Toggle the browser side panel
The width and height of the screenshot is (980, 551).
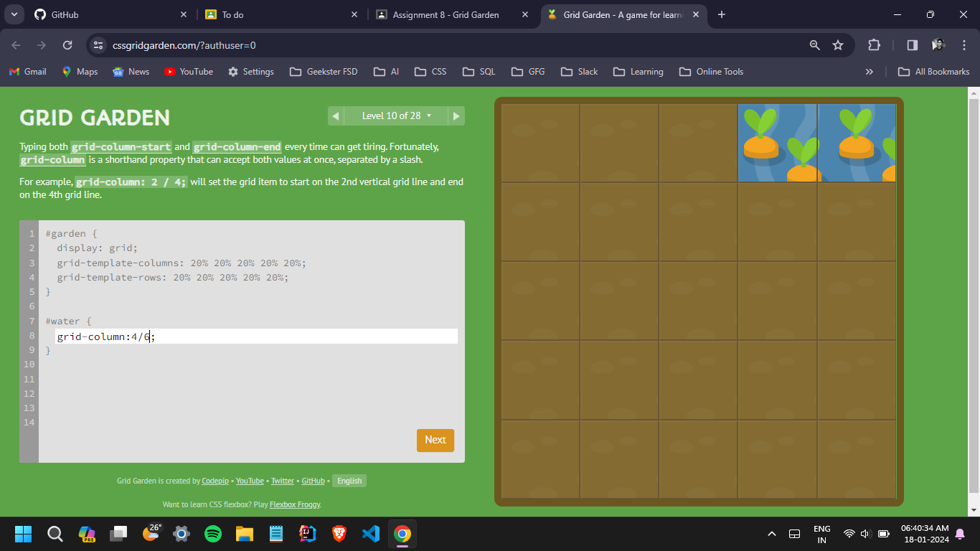pos(912,45)
